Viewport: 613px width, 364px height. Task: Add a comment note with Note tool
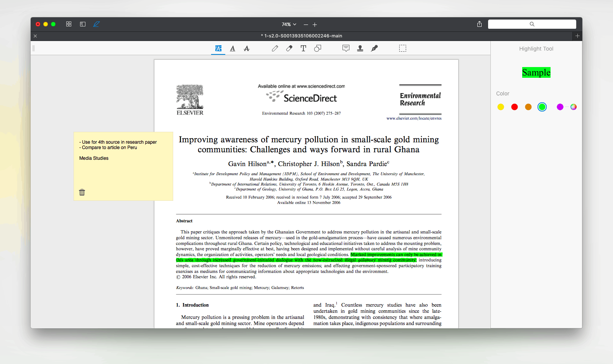tap(346, 48)
